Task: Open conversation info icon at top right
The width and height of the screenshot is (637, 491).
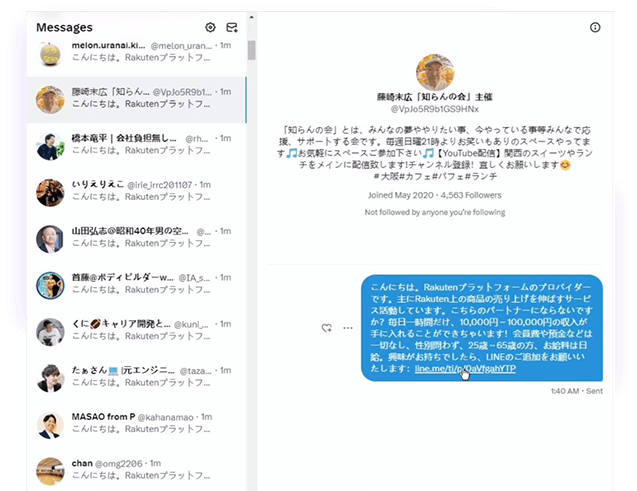Action: [x=595, y=28]
